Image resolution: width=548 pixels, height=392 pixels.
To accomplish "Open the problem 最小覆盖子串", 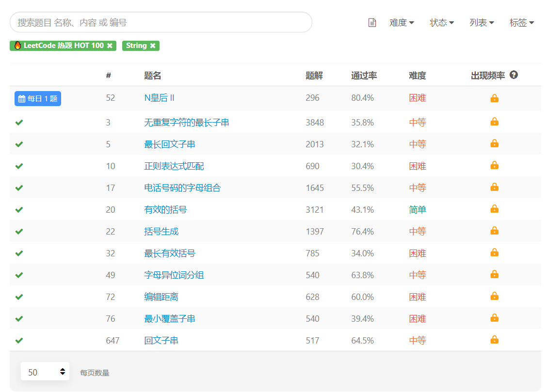I will 170,319.
